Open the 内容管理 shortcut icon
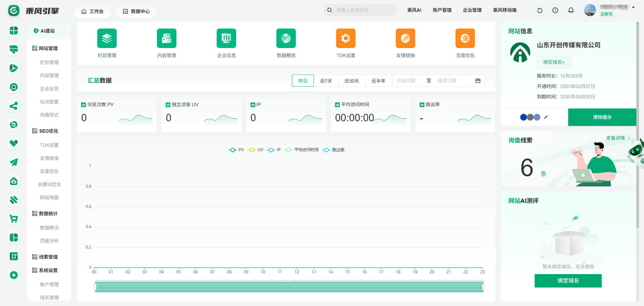The image size is (644, 306). tap(166, 38)
